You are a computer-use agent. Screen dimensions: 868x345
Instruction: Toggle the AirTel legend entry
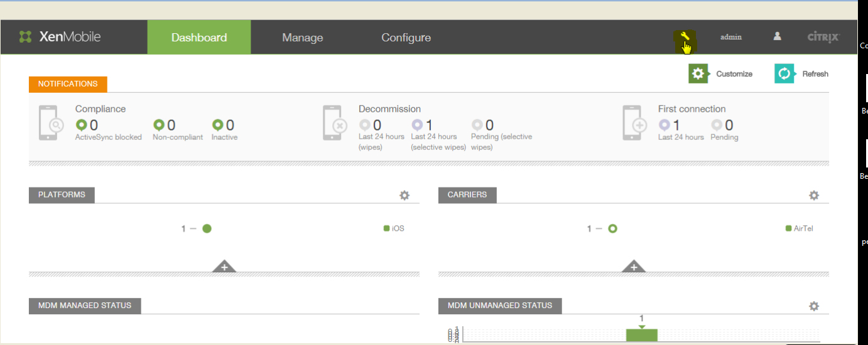tap(800, 228)
